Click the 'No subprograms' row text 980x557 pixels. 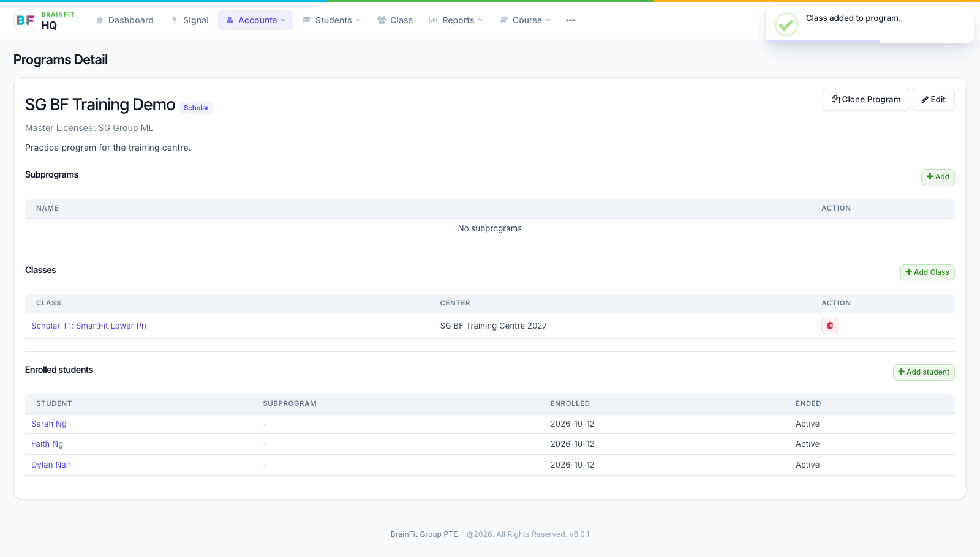click(490, 228)
